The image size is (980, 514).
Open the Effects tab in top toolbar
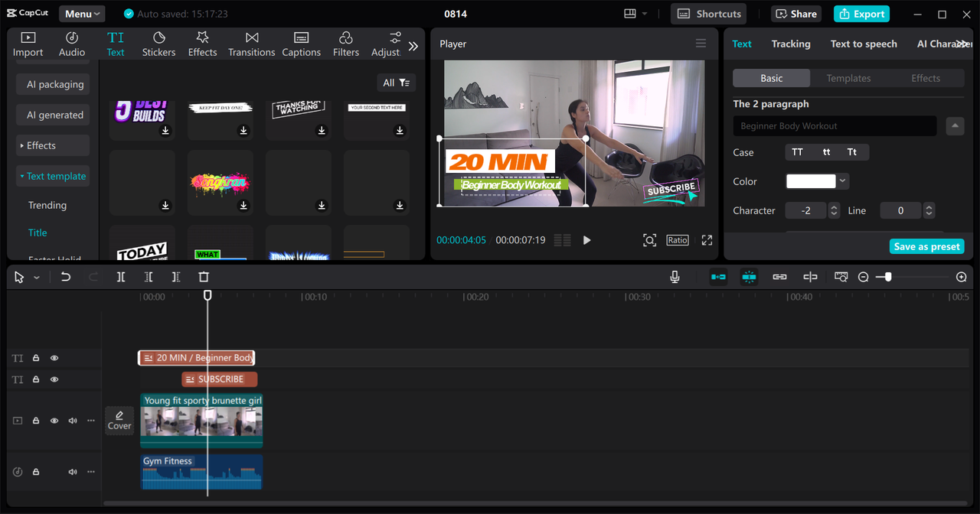click(x=203, y=44)
